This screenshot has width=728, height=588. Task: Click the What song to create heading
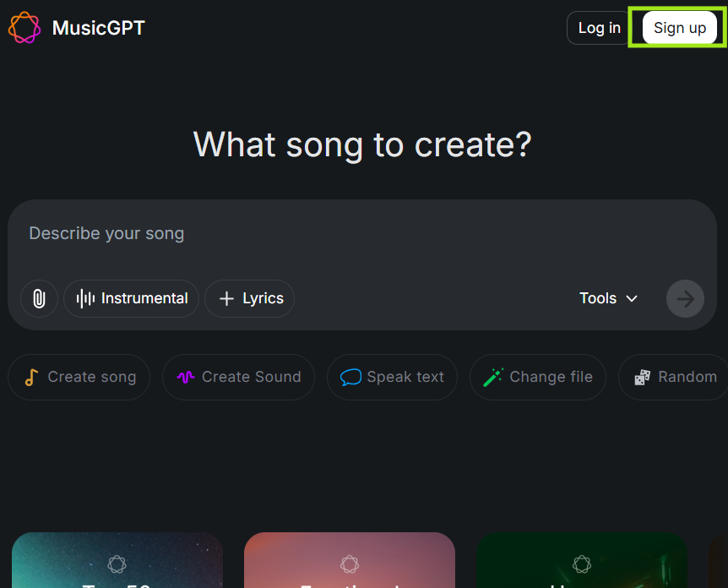(x=362, y=144)
